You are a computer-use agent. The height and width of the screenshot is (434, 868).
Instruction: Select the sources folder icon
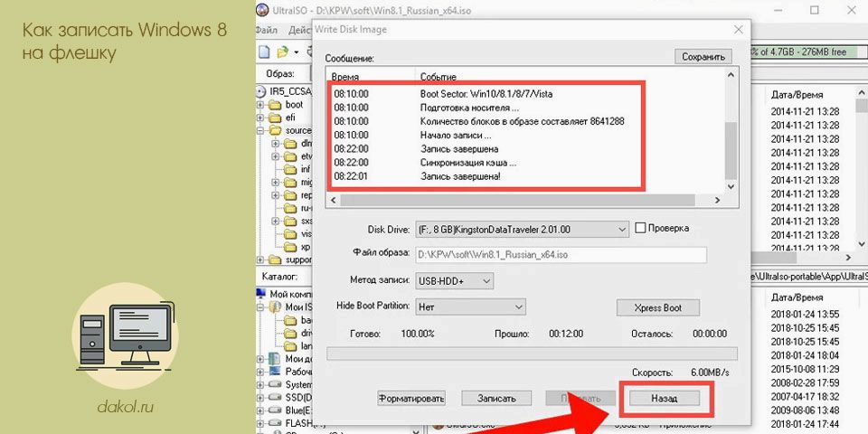[x=275, y=130]
